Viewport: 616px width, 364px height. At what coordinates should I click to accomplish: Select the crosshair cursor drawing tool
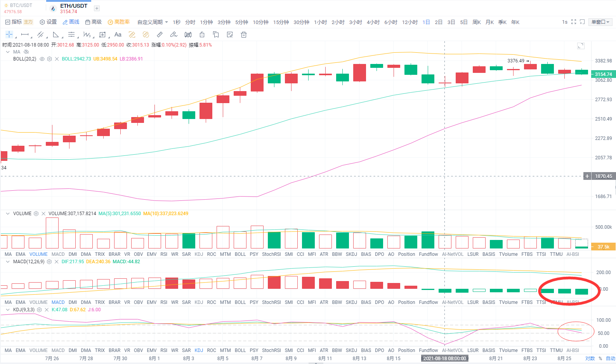click(9, 35)
